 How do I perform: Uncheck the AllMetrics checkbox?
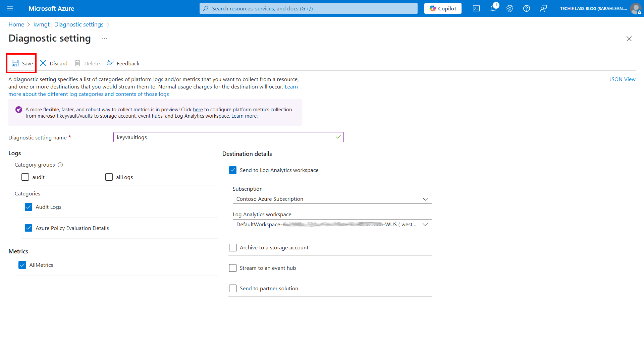[22, 265]
